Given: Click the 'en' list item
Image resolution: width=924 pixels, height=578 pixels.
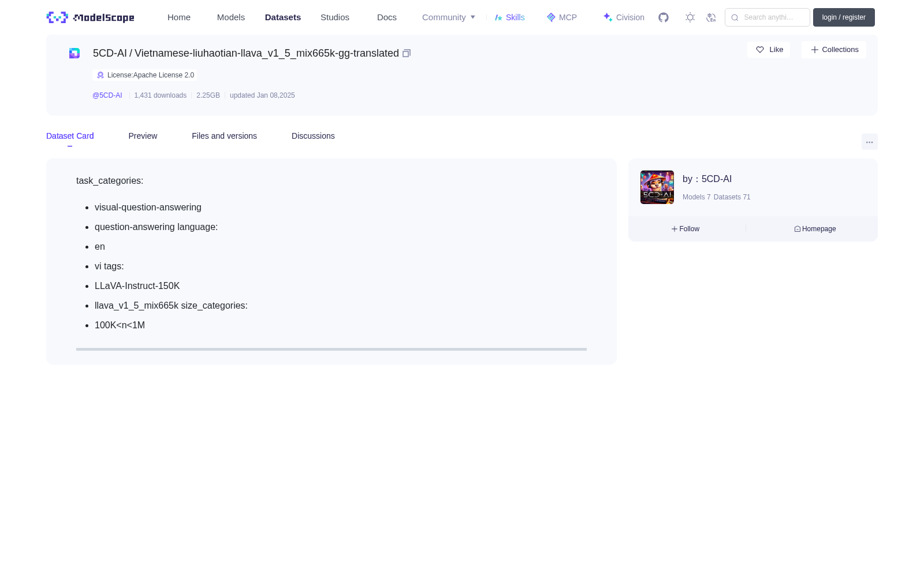Looking at the screenshot, I should click(x=100, y=247).
